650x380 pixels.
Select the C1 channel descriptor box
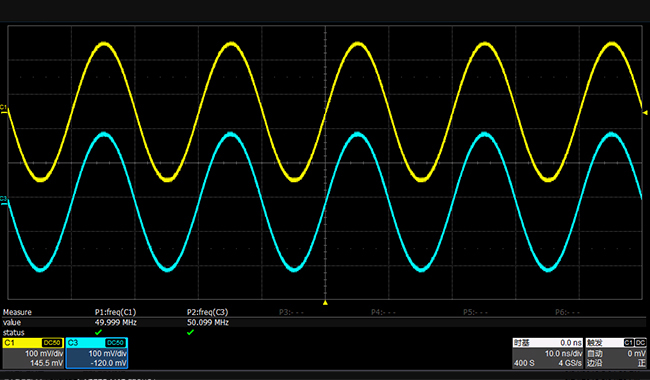pyautogui.click(x=33, y=353)
